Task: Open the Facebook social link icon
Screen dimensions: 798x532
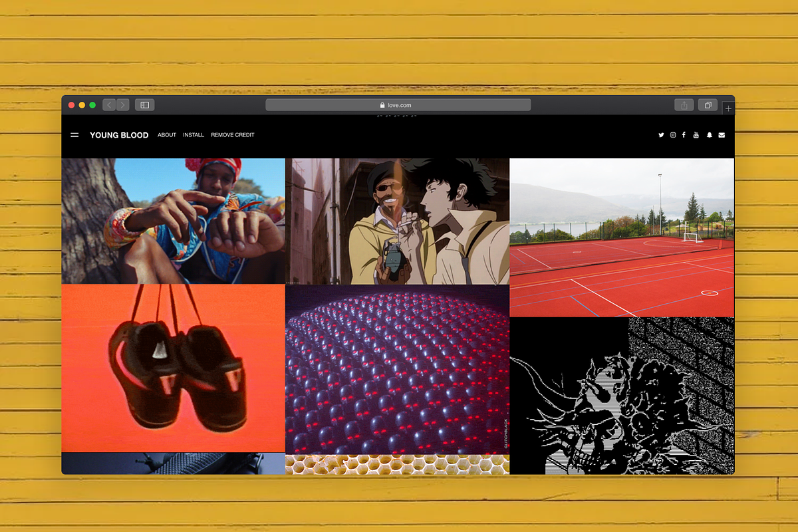Action: pos(684,135)
